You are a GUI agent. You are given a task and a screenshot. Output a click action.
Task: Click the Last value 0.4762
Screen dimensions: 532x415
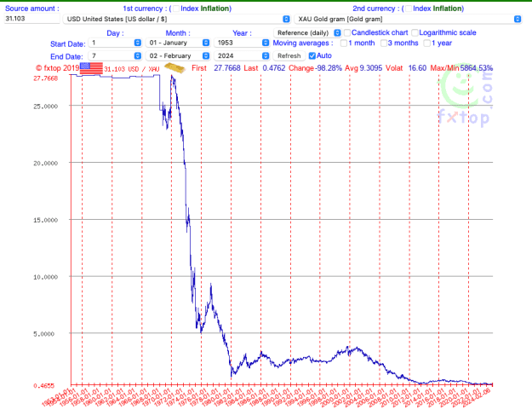[x=274, y=68]
